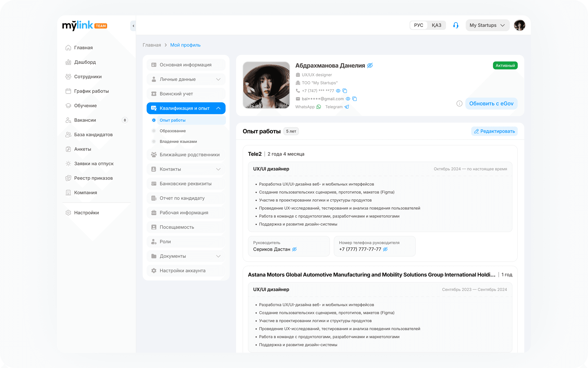Screen dimensions: 588x368
Task: Open the user avatar in top bar
Action: [520, 25]
